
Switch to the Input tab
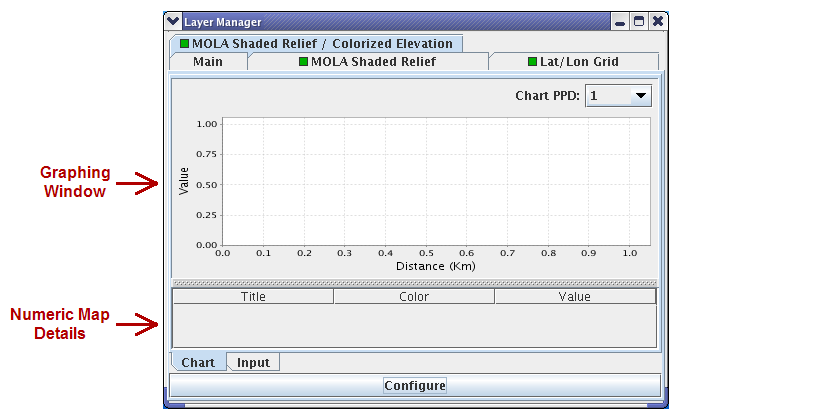(253, 362)
